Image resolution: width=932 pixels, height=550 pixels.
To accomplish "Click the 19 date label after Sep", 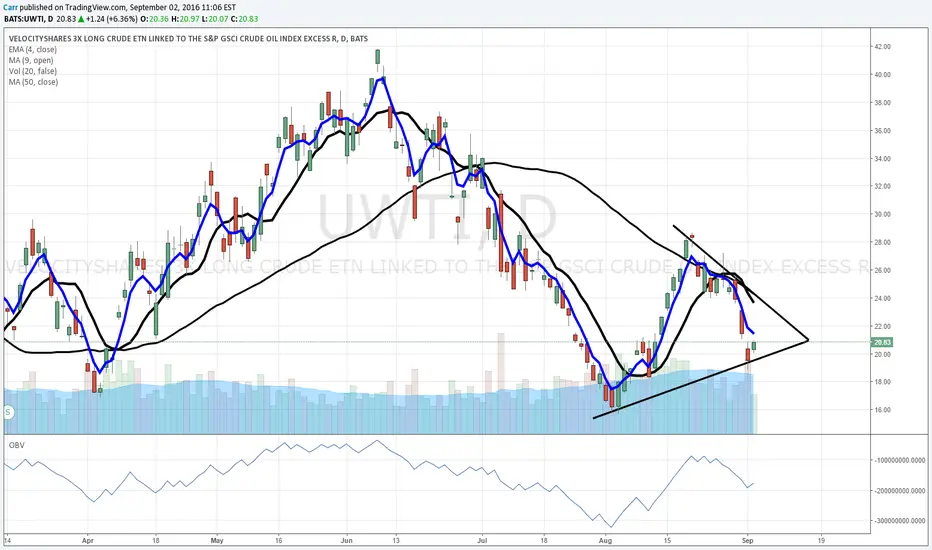I will point(821,541).
